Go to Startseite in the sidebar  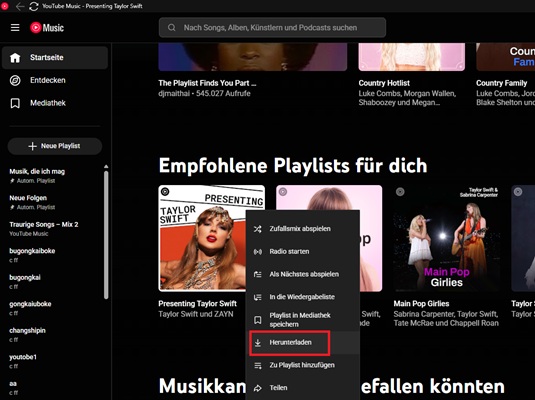point(55,57)
